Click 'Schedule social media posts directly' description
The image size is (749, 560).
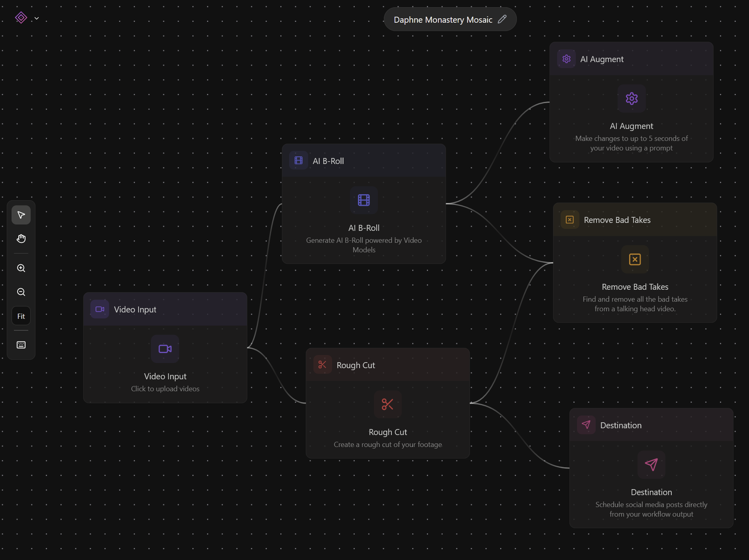(x=651, y=509)
